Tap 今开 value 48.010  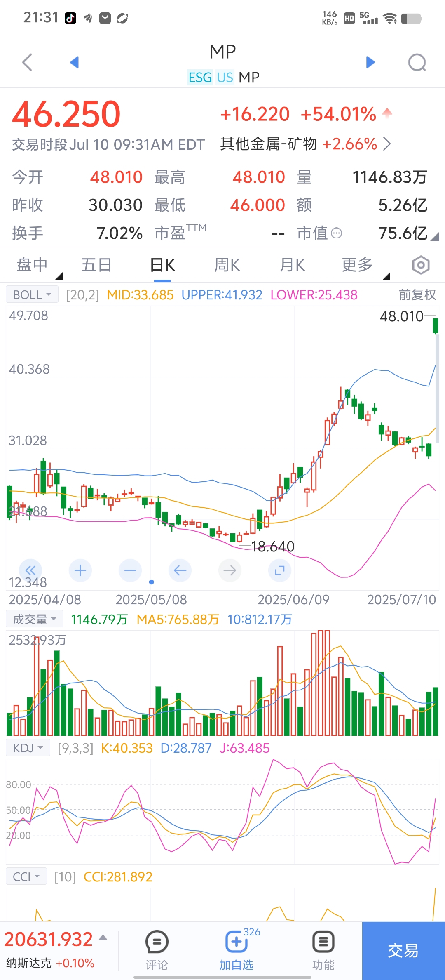[x=116, y=177]
